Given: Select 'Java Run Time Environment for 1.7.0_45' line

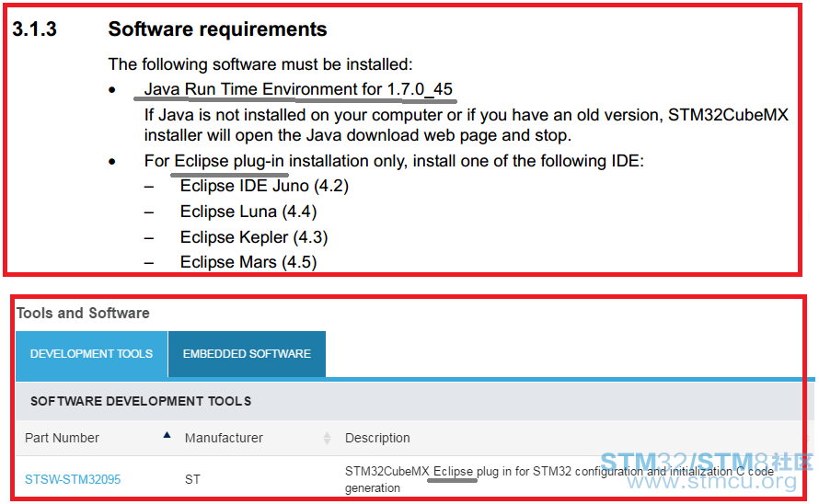Looking at the screenshot, I should coord(298,89).
